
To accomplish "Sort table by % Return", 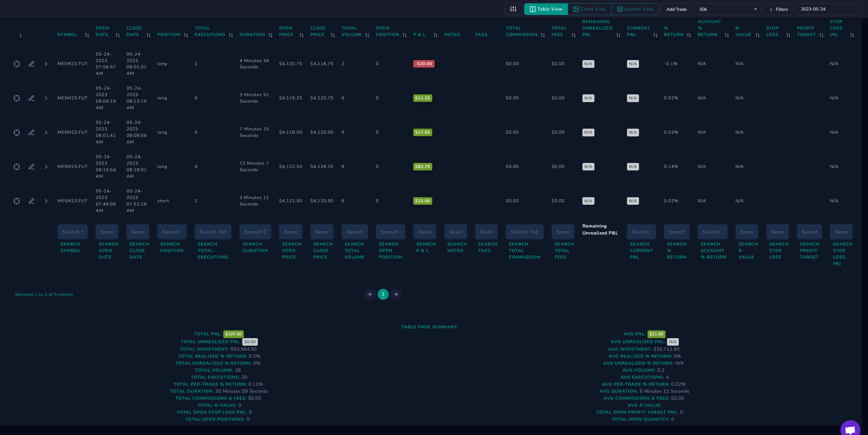I will 689,35.
